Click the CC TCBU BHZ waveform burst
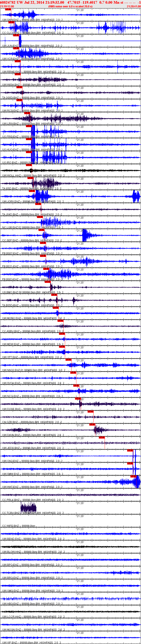The image size is (141, 644). click(28, 507)
